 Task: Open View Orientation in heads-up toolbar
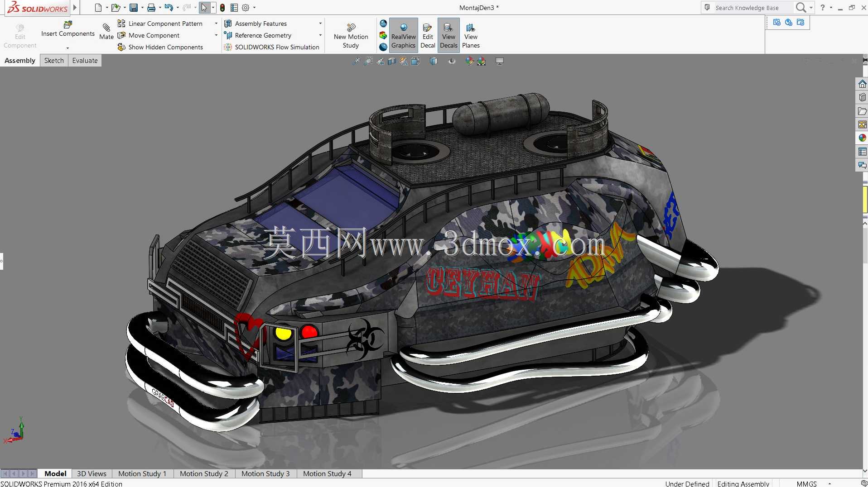(415, 61)
